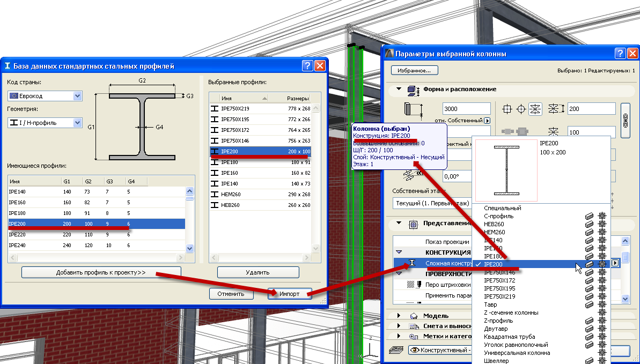Click the Модель section cube icon
The width and height of the screenshot is (640, 364).
click(414, 316)
